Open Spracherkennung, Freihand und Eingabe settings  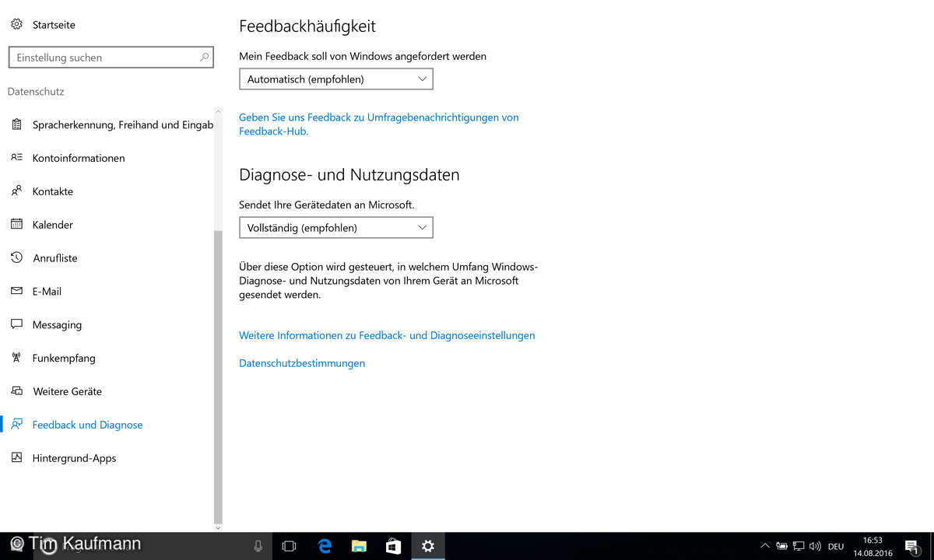(x=123, y=124)
